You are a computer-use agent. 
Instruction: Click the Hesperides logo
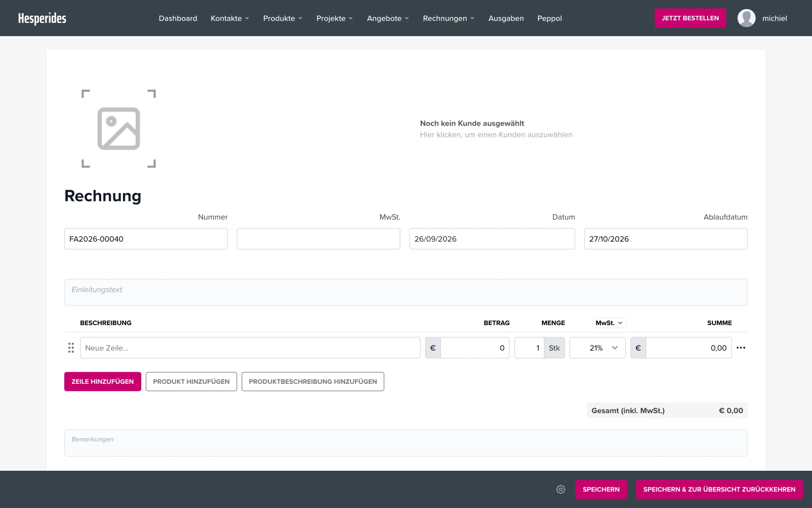[x=42, y=18]
